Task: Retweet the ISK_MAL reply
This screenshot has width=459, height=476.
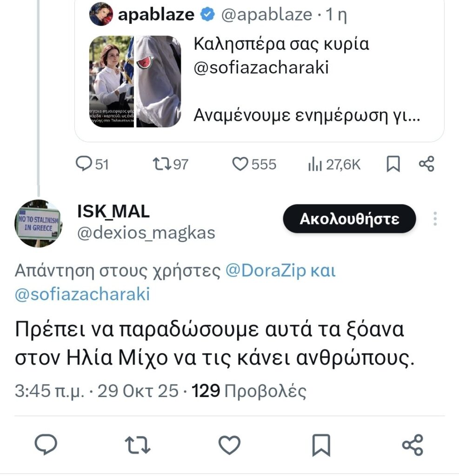Action: coord(138,445)
